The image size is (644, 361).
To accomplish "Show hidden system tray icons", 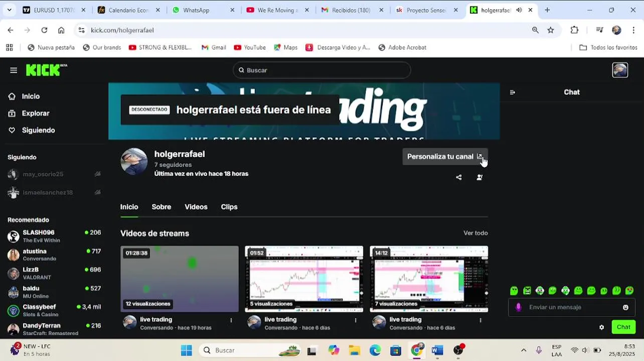I will coord(524,350).
